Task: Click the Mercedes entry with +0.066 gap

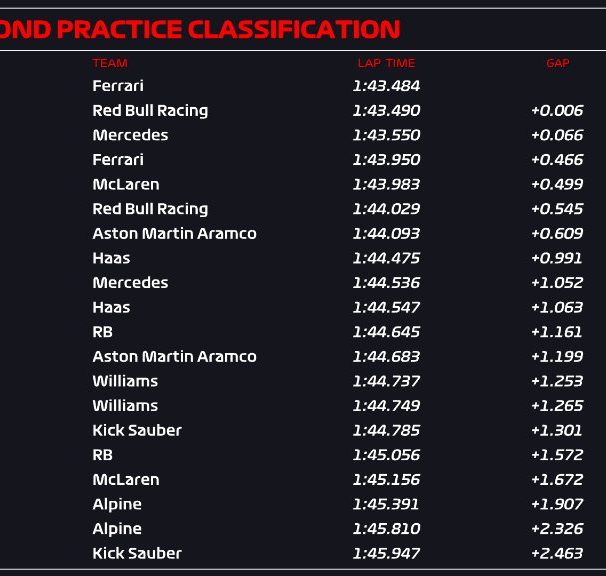Action: coord(130,135)
